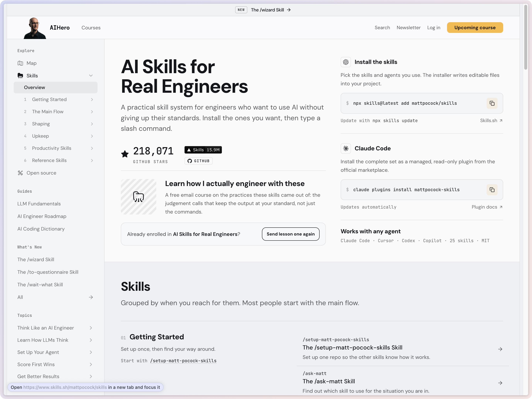The image size is (532, 399).
Task: Go to AIHero home via logo text
Action: pyautogui.click(x=60, y=28)
